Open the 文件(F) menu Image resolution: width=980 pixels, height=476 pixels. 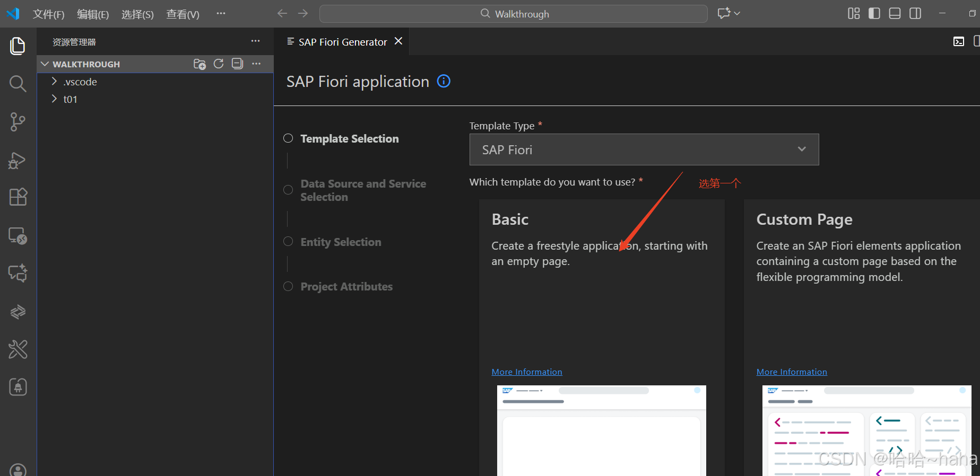(48, 14)
